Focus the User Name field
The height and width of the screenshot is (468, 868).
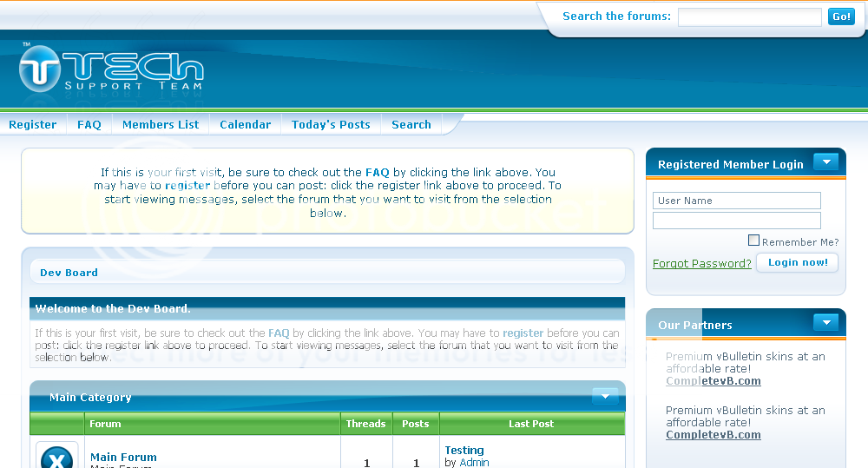[x=737, y=201]
